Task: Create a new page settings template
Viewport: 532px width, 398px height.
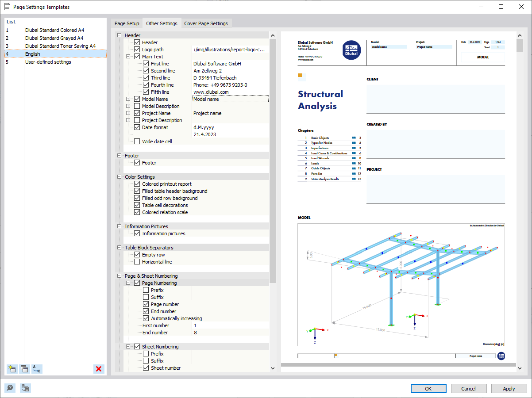Action: (x=12, y=369)
